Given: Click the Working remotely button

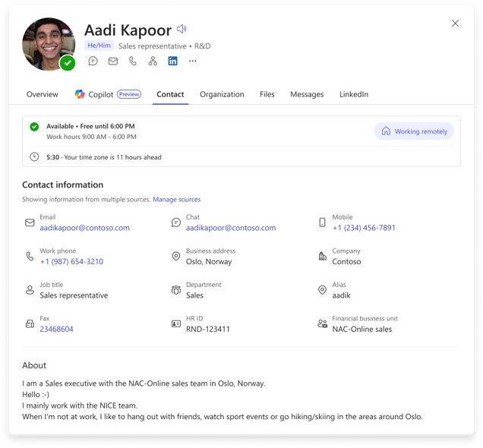Looking at the screenshot, I should (414, 131).
